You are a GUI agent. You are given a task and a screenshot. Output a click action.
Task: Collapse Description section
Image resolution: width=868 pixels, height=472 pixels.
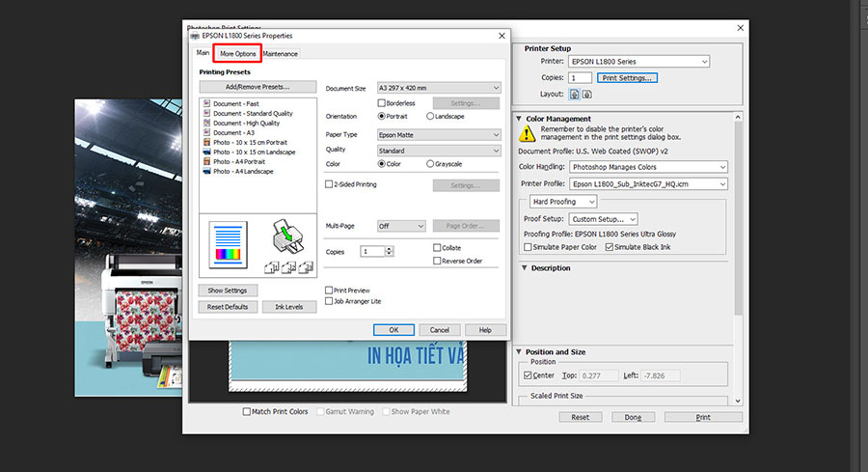coord(525,267)
